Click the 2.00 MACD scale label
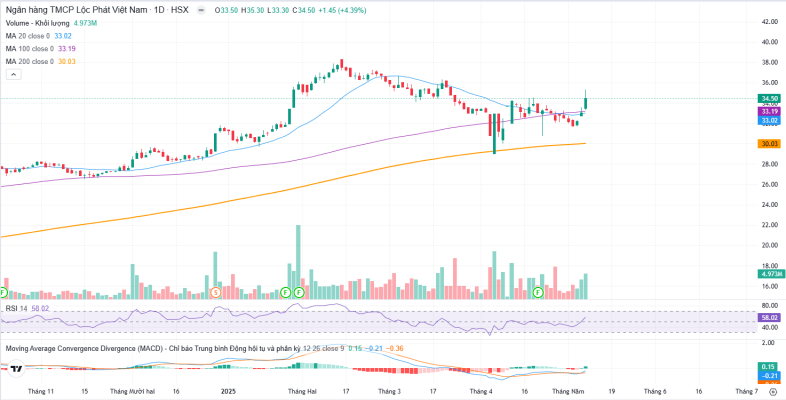 pos(769,342)
